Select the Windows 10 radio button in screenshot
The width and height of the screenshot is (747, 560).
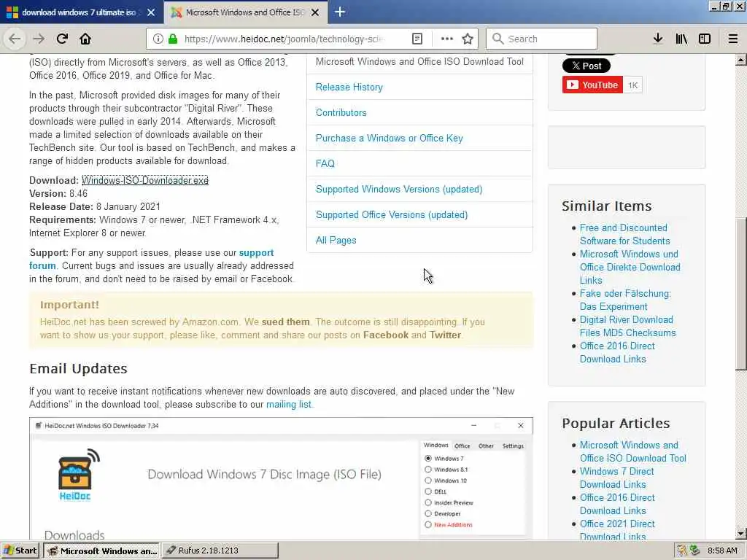427,481
